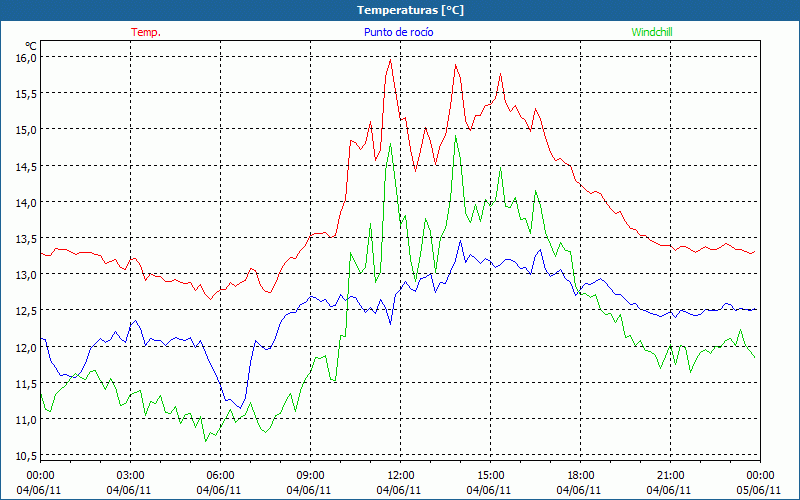This screenshot has height=500, width=800.
Task: Click the '18:00' time axis label
Action: (x=580, y=476)
